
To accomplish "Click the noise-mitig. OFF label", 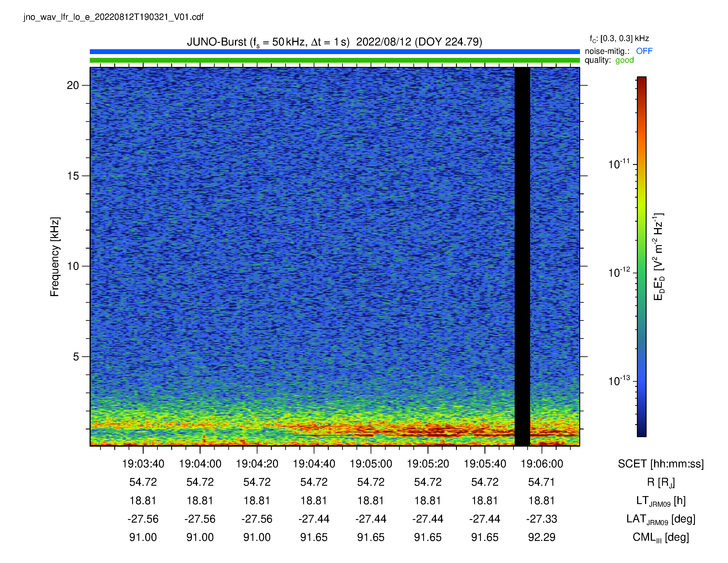I will (619, 51).
